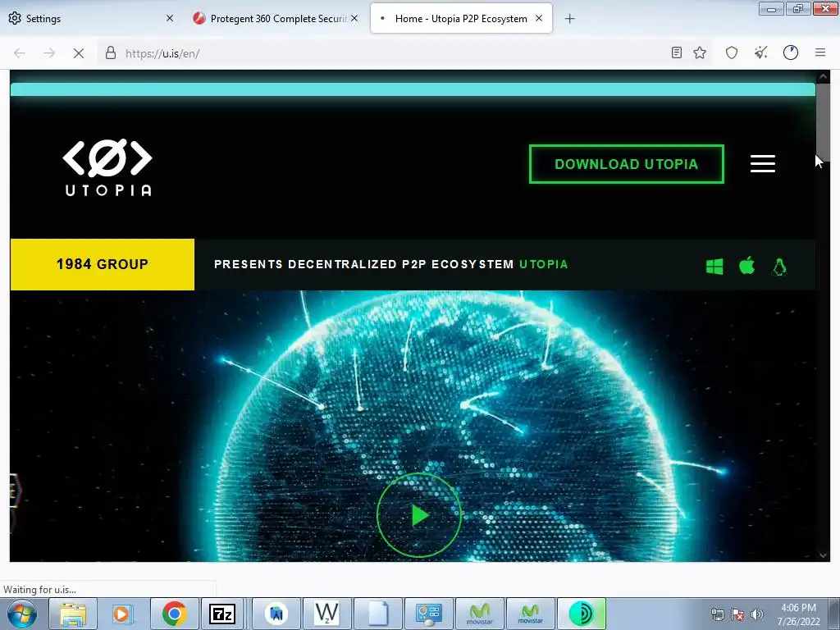840x630 pixels.
Task: Open File Explorer from taskbar
Action: pos(72,614)
